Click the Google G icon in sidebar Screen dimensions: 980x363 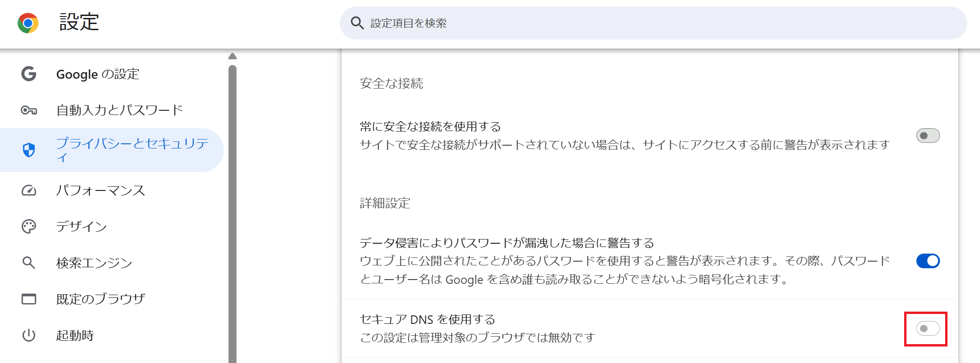(29, 74)
